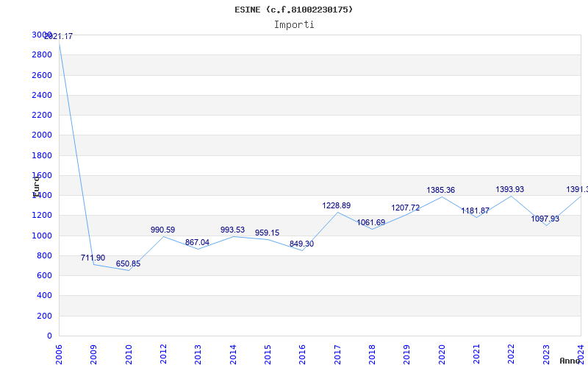
Task: Select the 1181.87 data label
Action: pos(475,210)
